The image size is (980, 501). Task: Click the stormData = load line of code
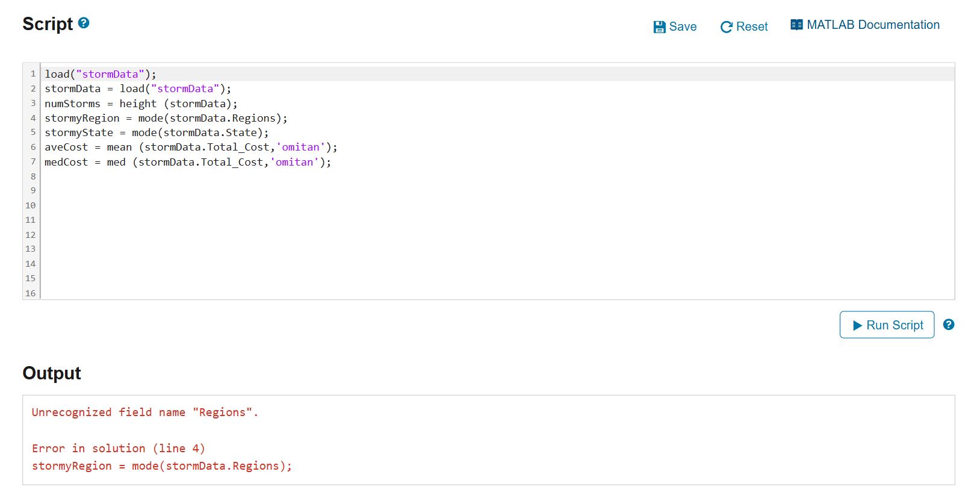(137, 89)
